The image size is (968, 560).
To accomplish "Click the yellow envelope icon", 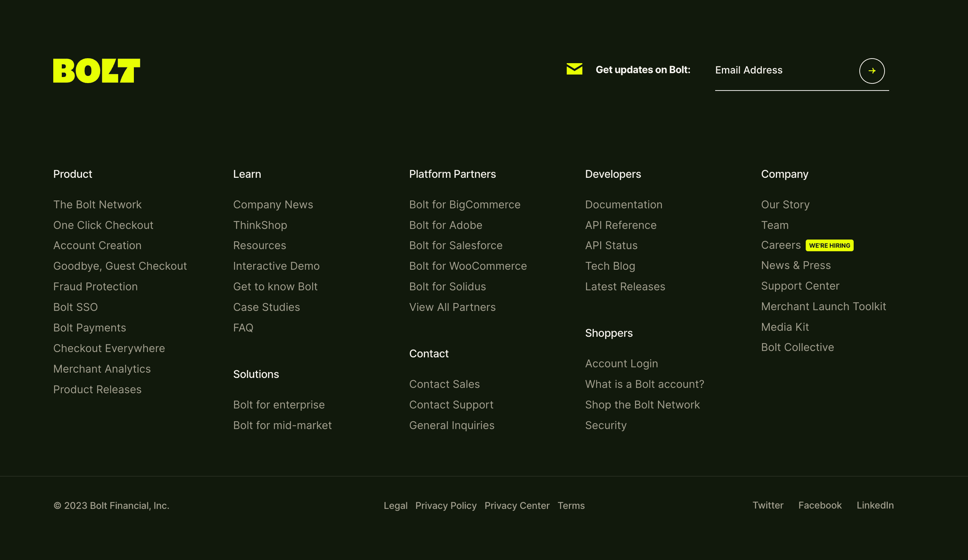I will tap(574, 69).
